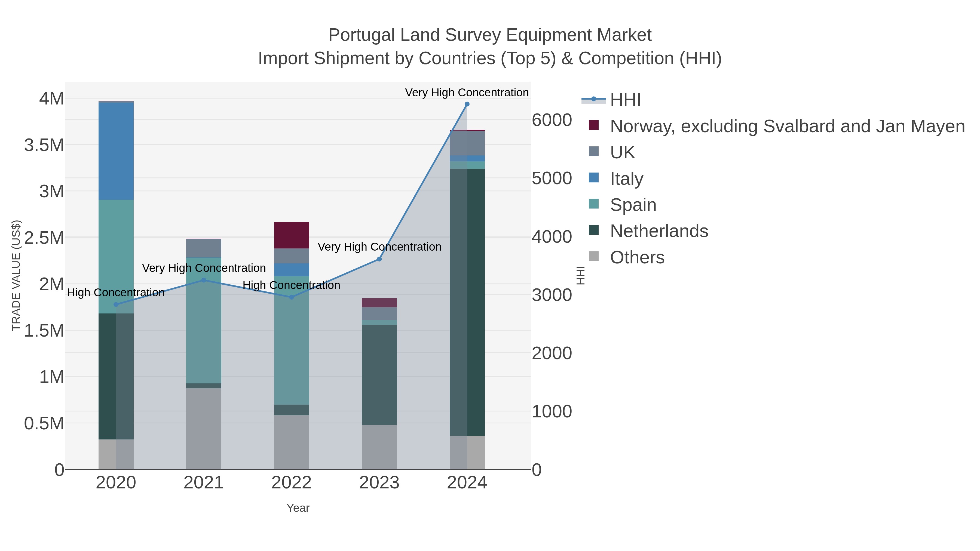This screenshot has height=551, width=980.
Task: Toggle the Norway legend entry
Action: coord(776,126)
